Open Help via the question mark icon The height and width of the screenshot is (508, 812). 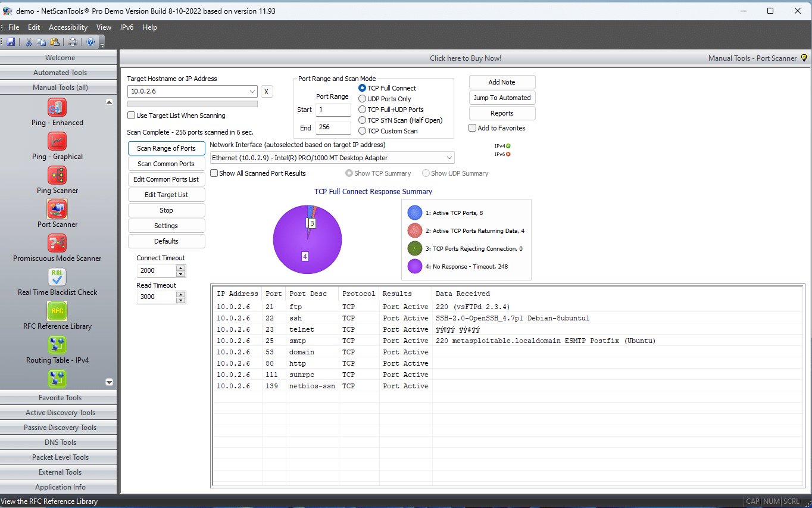[90, 42]
